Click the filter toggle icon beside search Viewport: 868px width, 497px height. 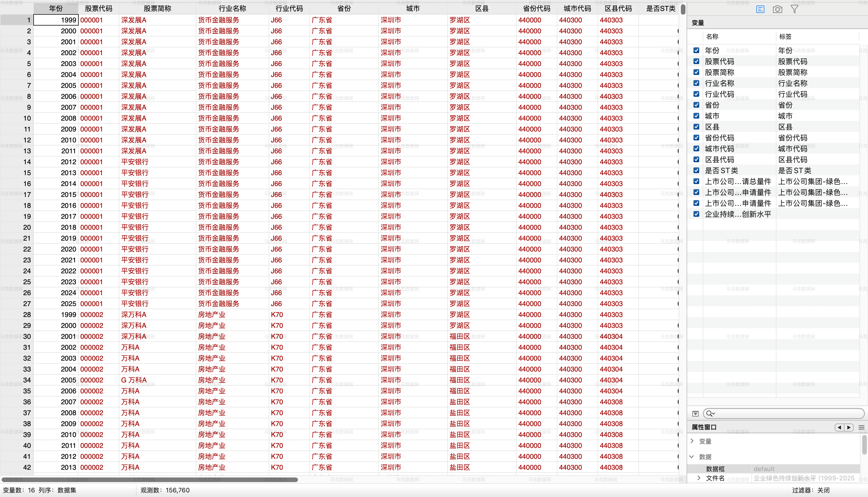[695, 414]
